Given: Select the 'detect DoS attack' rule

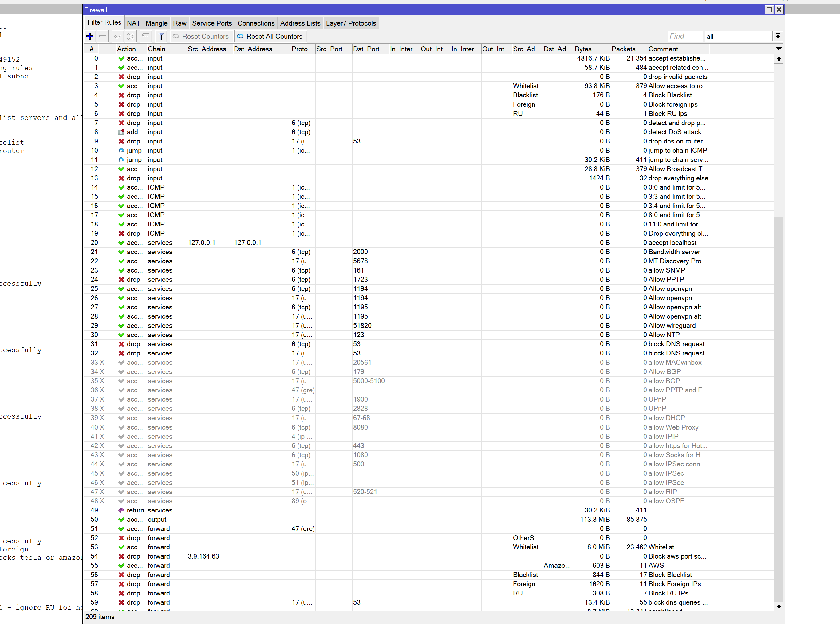Looking at the screenshot, I should (429, 132).
